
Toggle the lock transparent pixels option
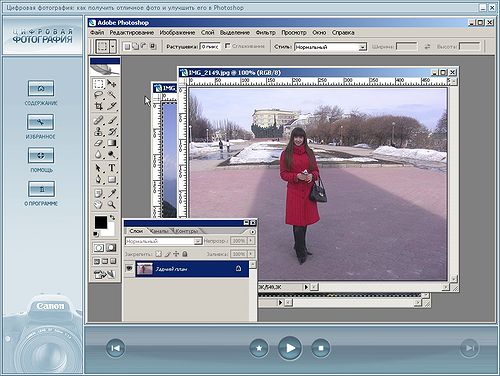[159, 254]
